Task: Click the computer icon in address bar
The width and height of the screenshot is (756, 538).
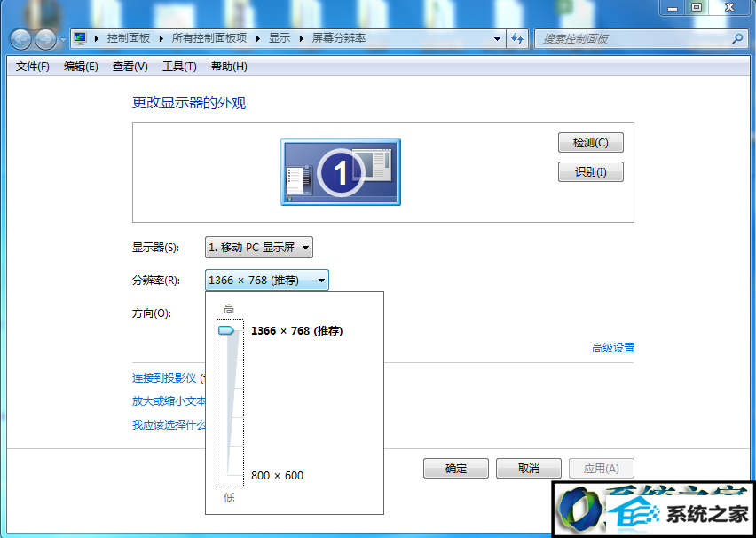Action: [80, 38]
